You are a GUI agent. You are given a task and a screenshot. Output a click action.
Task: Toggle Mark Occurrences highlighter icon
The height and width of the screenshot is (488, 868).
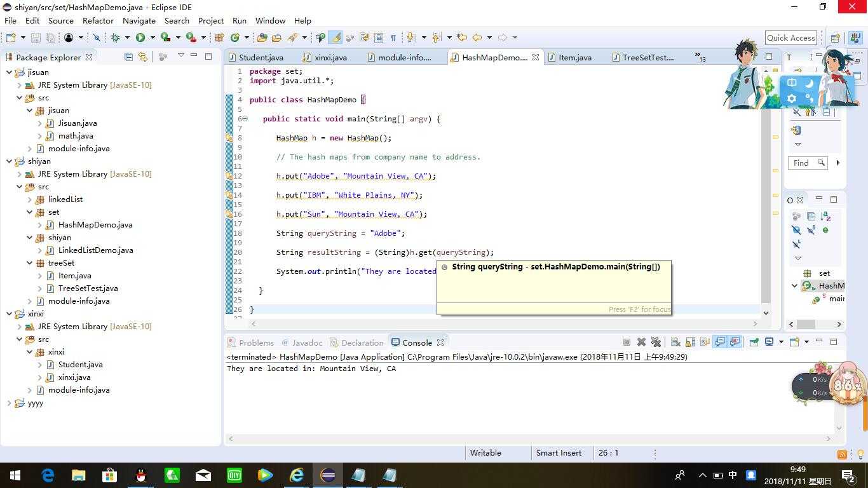pos(336,37)
